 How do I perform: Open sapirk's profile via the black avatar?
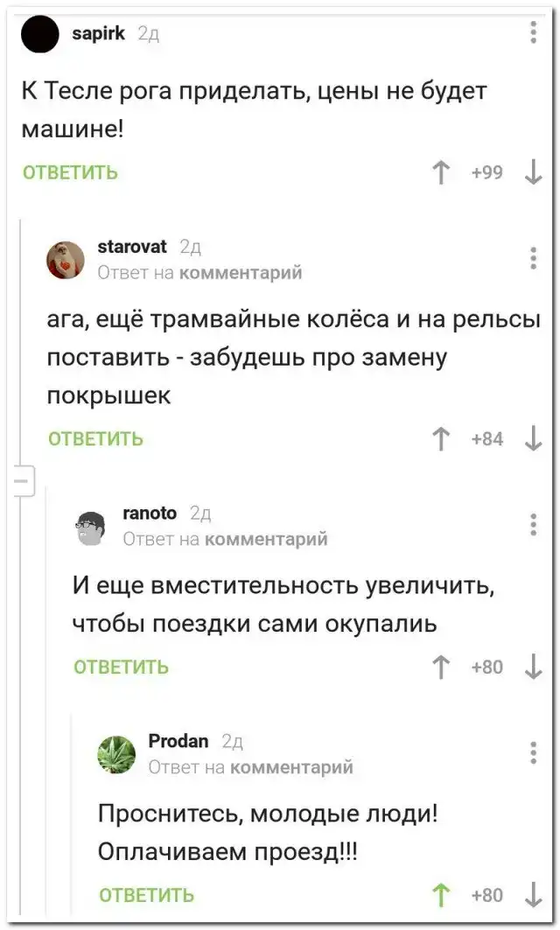(x=40, y=36)
